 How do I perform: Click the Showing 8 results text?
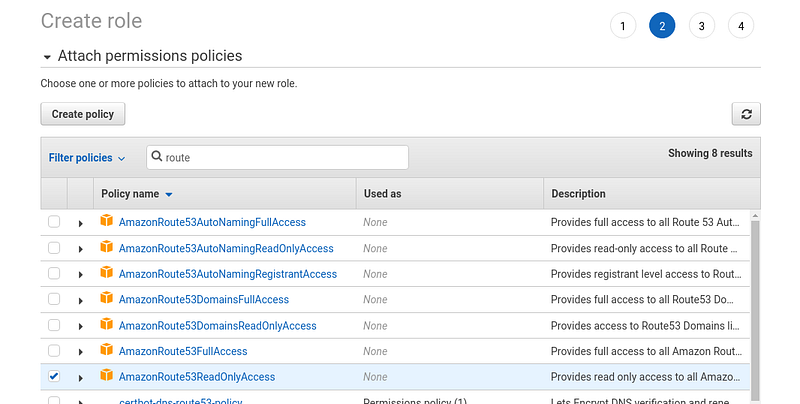coord(710,153)
